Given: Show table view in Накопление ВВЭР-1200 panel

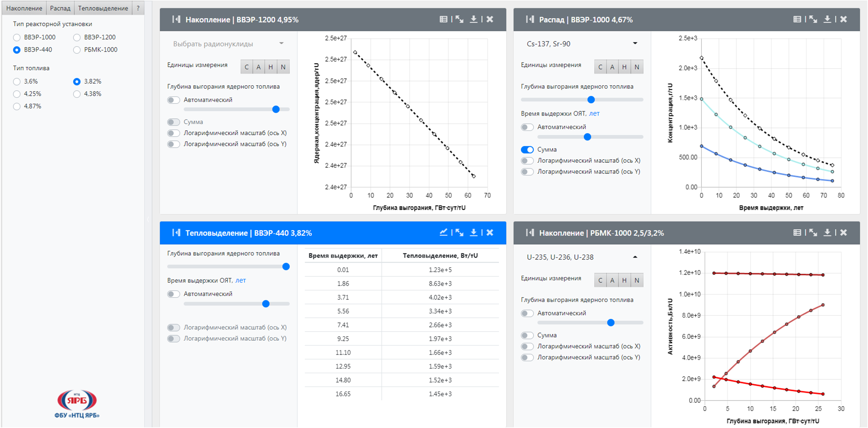Looking at the screenshot, I should click(443, 19).
